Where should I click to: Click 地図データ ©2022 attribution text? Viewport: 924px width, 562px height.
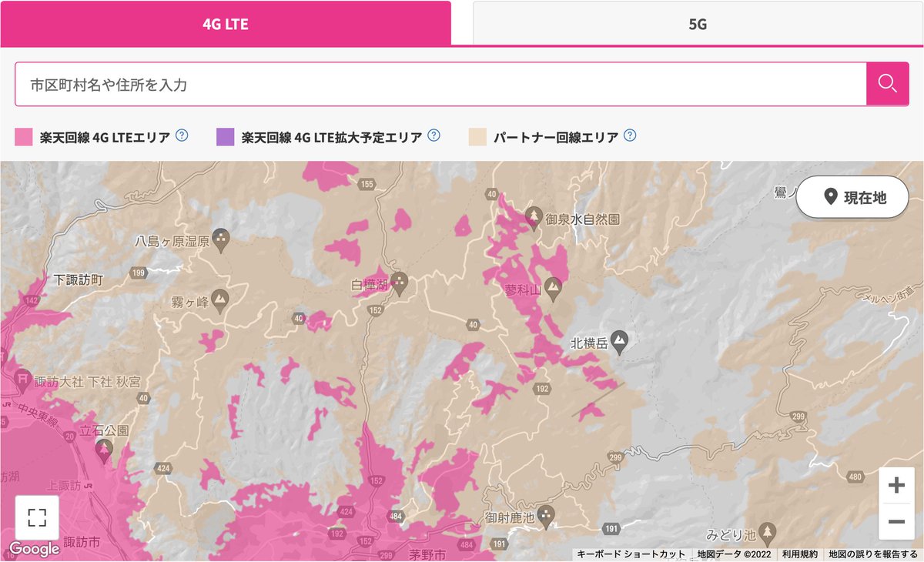click(x=732, y=554)
